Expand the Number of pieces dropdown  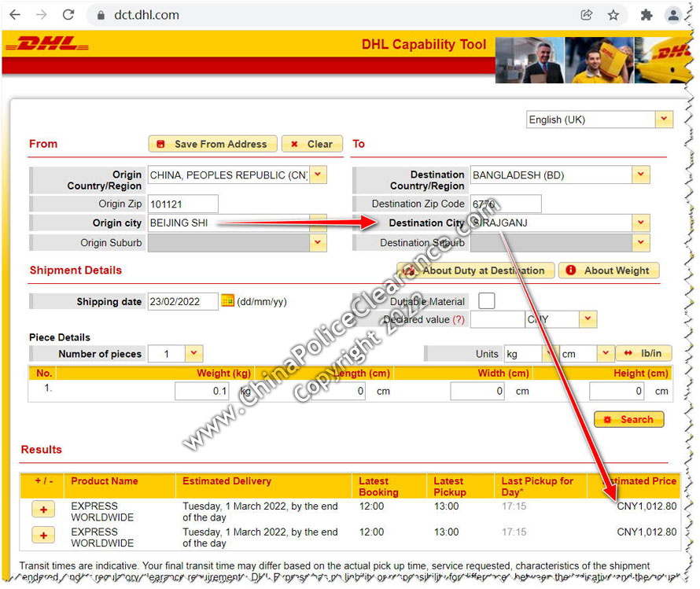tap(193, 353)
